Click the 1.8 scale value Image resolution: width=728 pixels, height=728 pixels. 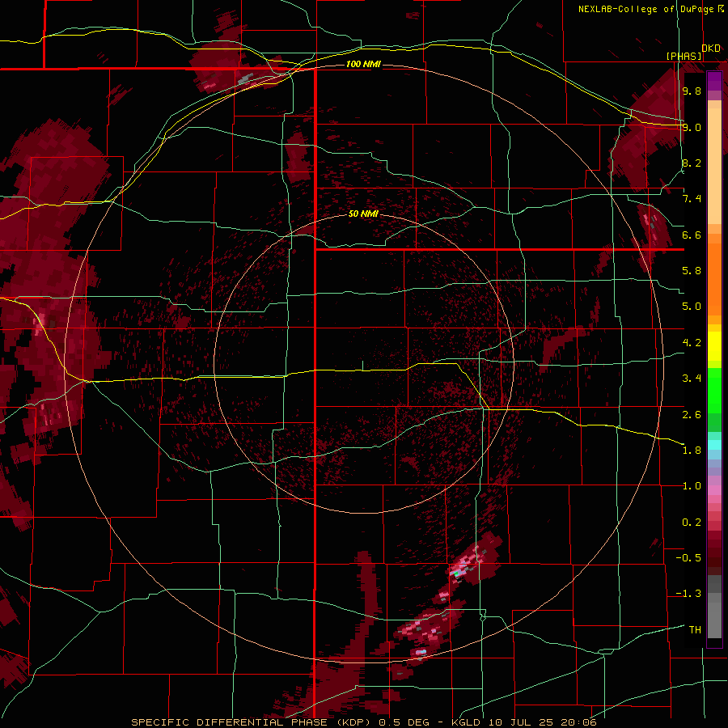[692, 451]
